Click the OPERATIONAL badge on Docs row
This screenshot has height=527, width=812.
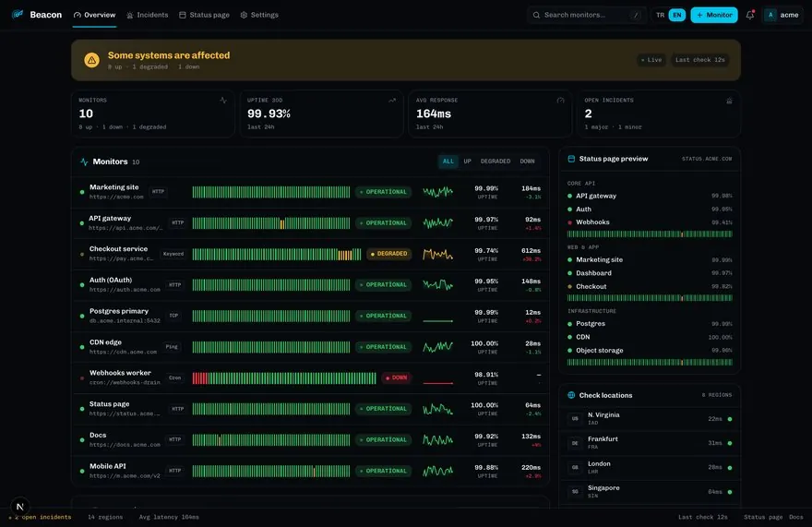click(x=384, y=440)
